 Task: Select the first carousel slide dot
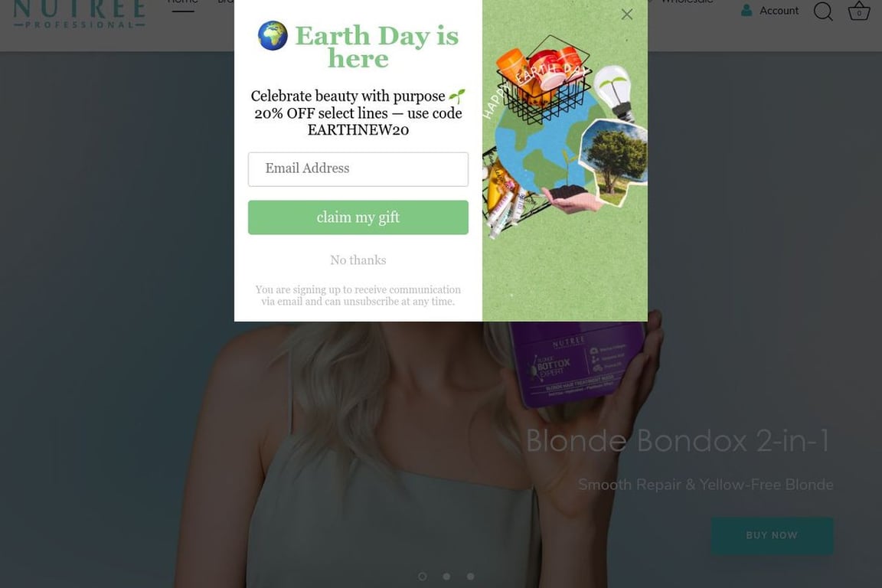[423, 577]
